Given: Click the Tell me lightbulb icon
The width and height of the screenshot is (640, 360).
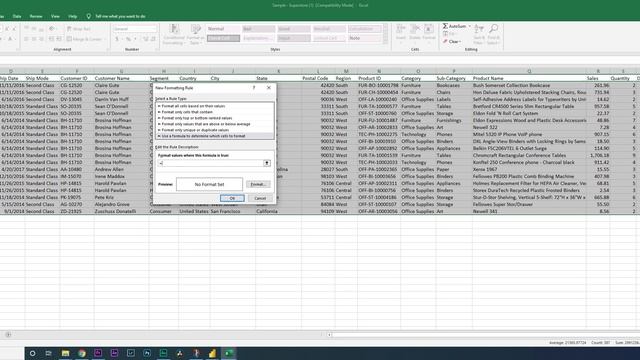Looking at the screenshot, I should click(x=89, y=16).
